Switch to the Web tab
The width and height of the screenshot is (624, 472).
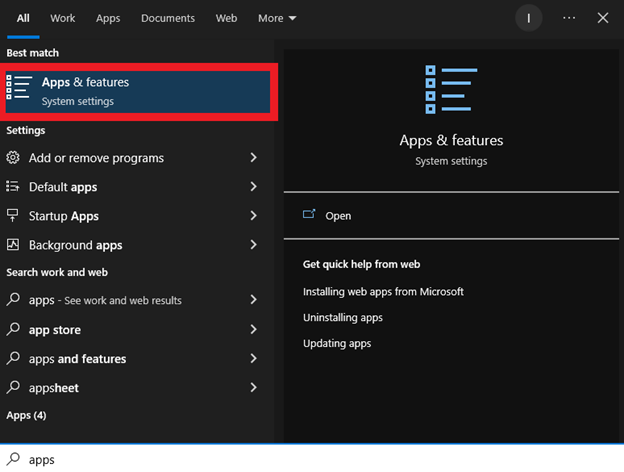click(226, 18)
